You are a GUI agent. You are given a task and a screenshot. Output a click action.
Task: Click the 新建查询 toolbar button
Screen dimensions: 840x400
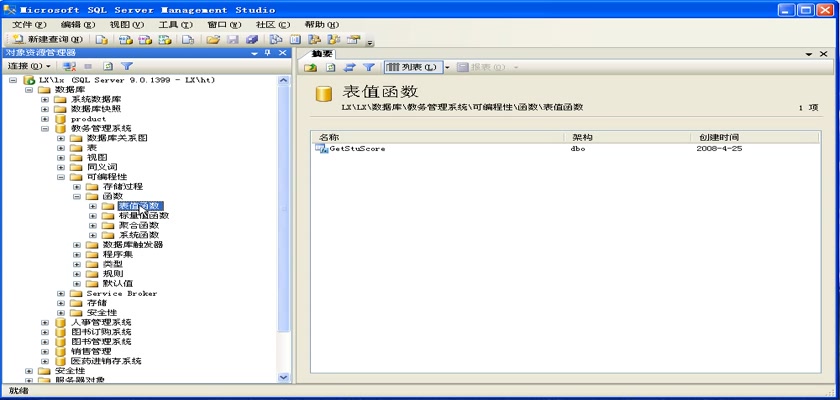click(48, 39)
